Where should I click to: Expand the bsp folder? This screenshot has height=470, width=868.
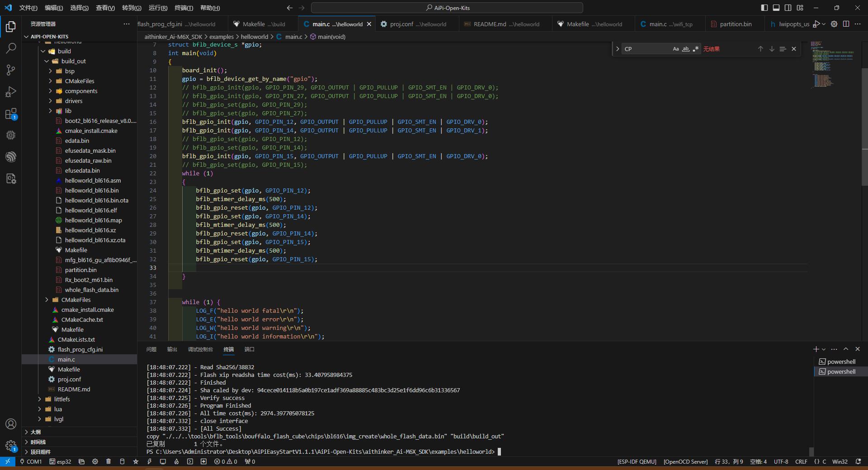(x=50, y=71)
